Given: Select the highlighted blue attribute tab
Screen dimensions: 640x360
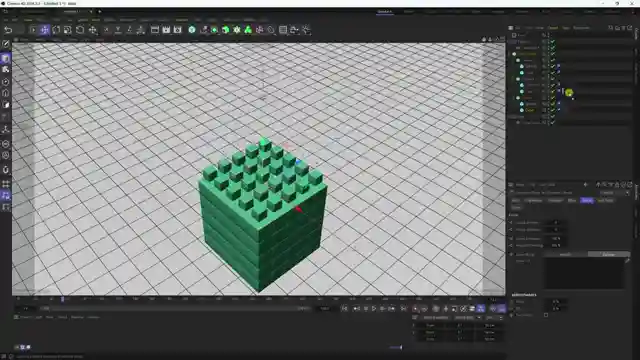Looking at the screenshot, I should pos(587,200).
